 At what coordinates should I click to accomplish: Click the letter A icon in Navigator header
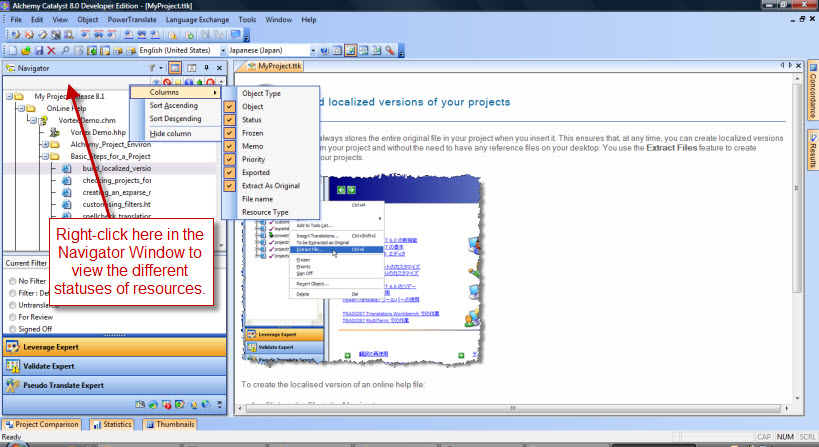coord(192,68)
